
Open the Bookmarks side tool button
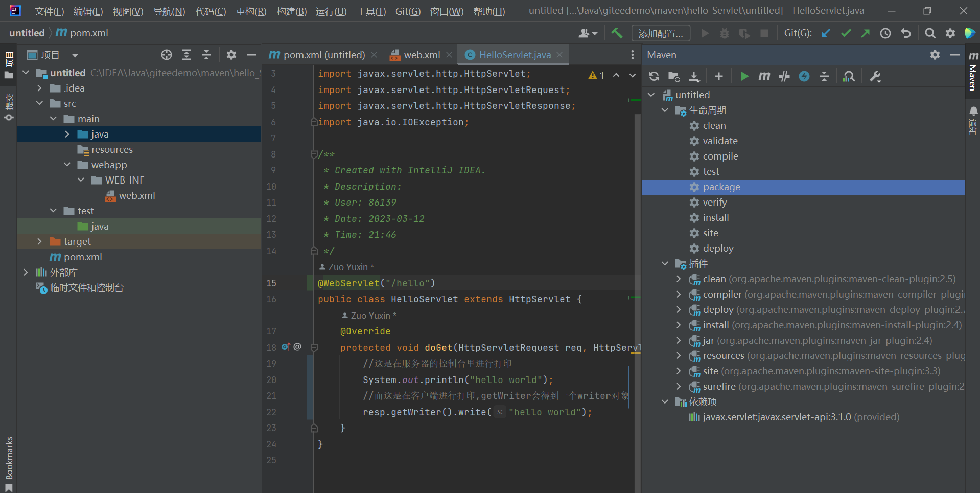9,464
